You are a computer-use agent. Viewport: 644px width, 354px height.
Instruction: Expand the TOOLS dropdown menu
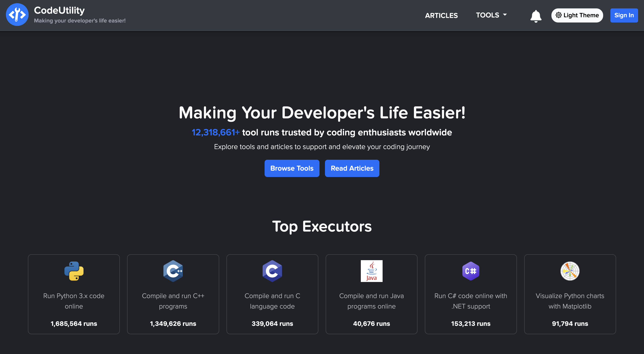tap(491, 15)
